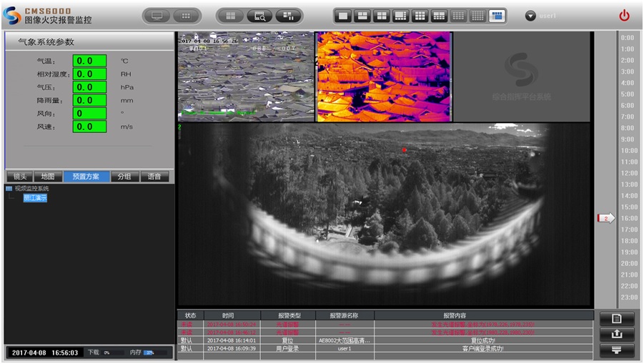644x364 pixels.
Task: Open the video search playback icon
Action: tap(259, 16)
